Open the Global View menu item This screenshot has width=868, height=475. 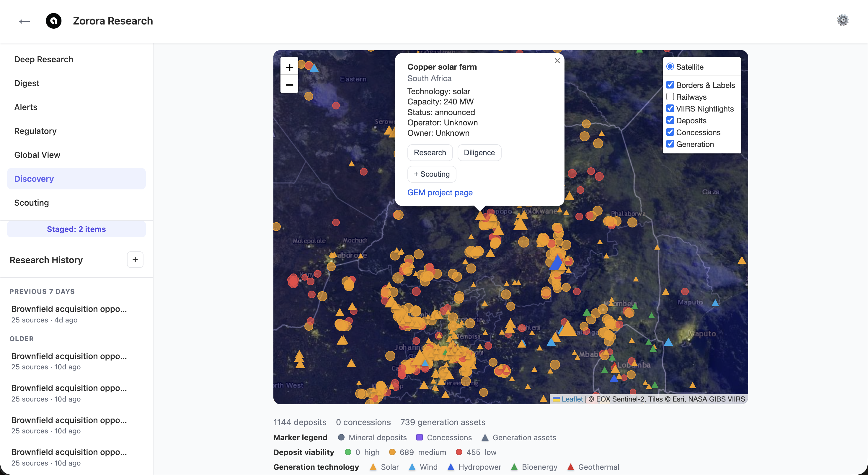coord(37,155)
